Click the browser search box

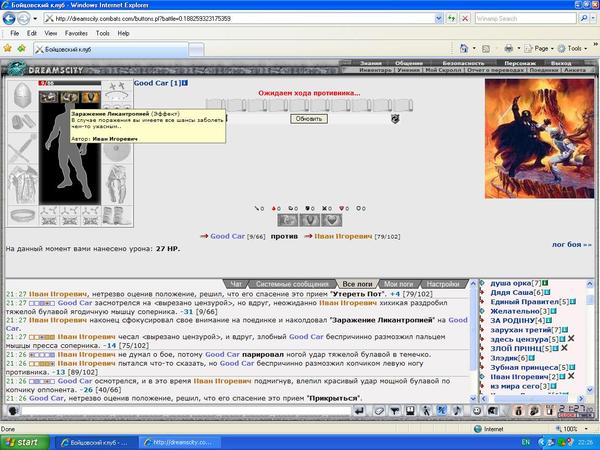[526, 18]
